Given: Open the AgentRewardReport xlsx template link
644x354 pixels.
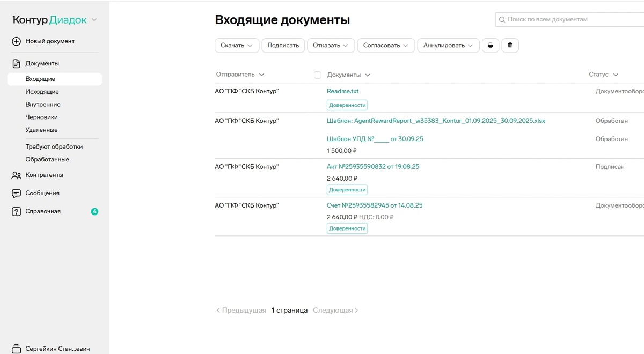Looking at the screenshot, I should pos(436,121).
